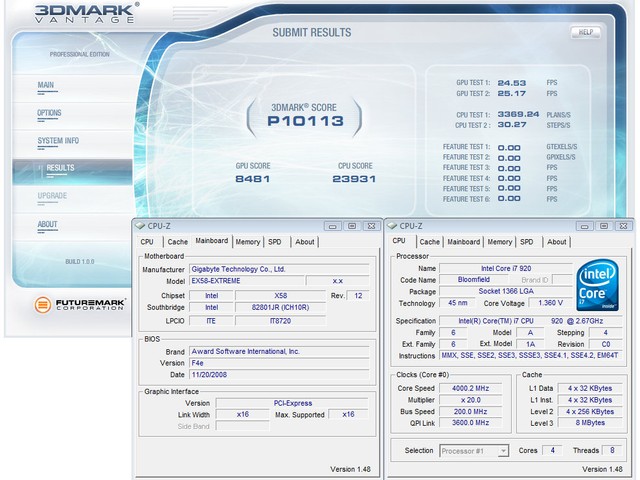Click the Futuremark orange logo icon
640x480 pixels.
[x=42, y=305]
